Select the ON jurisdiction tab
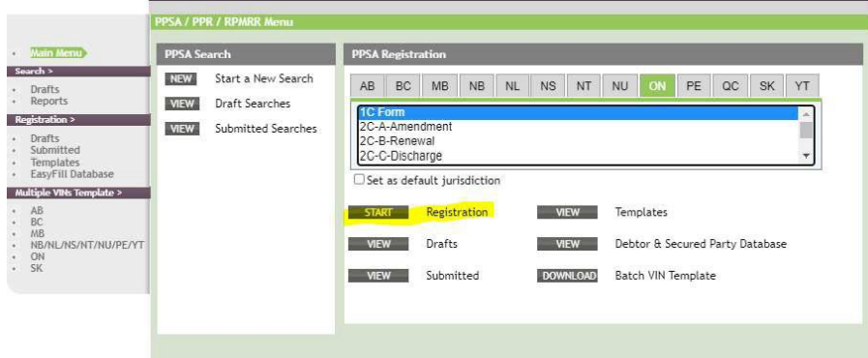Viewport: 868px width, 358px height. [657, 86]
